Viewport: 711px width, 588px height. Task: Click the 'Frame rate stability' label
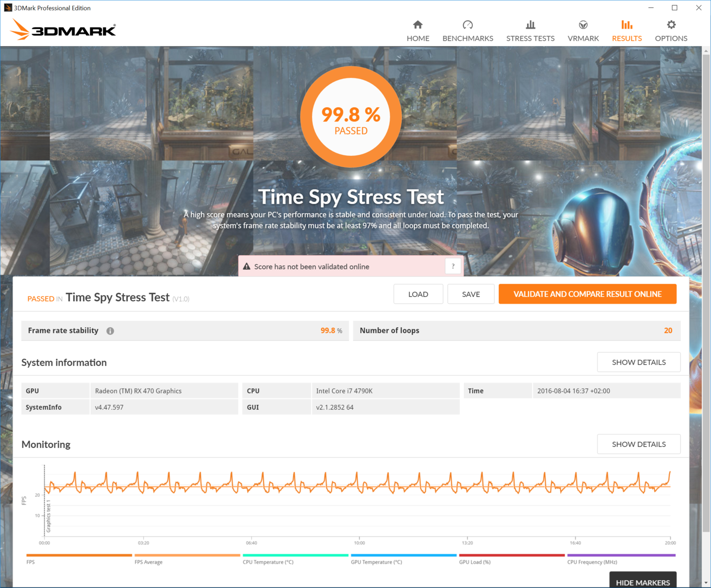pyautogui.click(x=63, y=331)
